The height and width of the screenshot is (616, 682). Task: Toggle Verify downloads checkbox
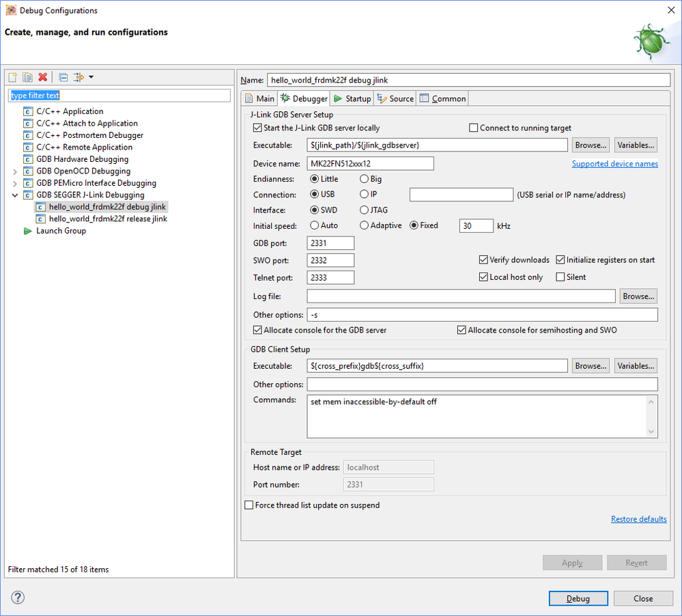483,260
